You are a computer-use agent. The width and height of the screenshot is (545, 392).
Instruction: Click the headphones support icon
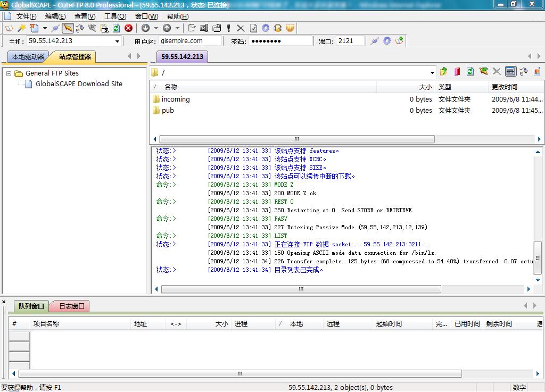tap(278, 28)
